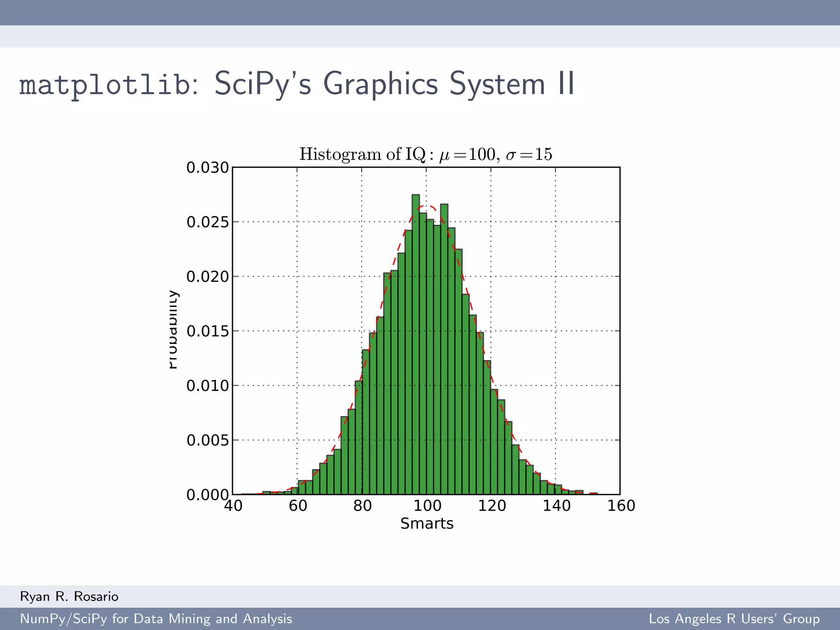
Task: Click the y-axis tick label 0.030
Action: tap(208, 167)
